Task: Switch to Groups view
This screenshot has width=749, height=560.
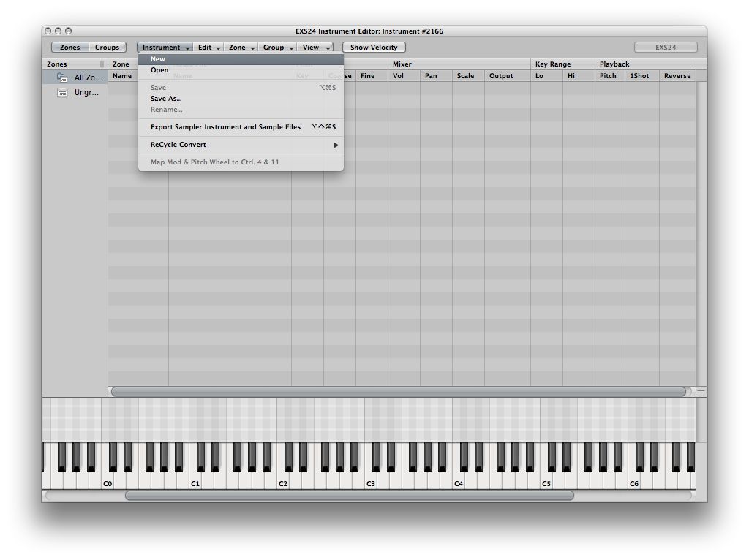Action: point(107,48)
